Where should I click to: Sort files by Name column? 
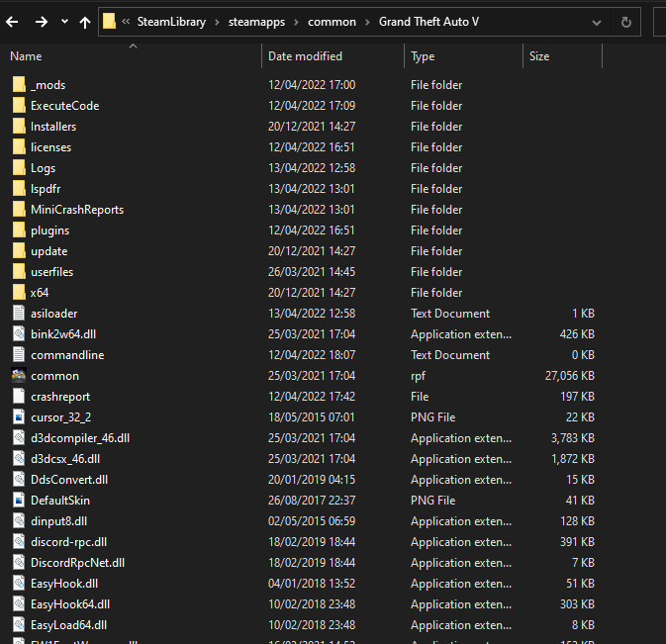click(x=26, y=56)
